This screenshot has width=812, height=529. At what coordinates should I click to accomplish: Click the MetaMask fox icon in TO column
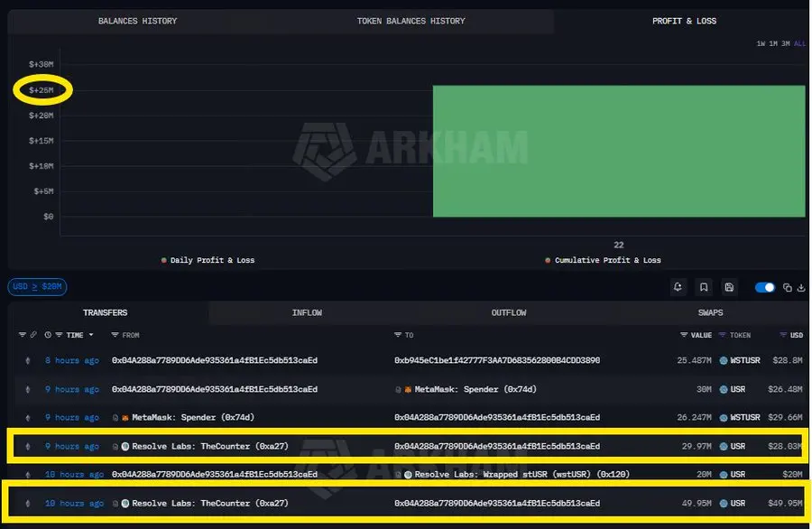tap(408, 390)
